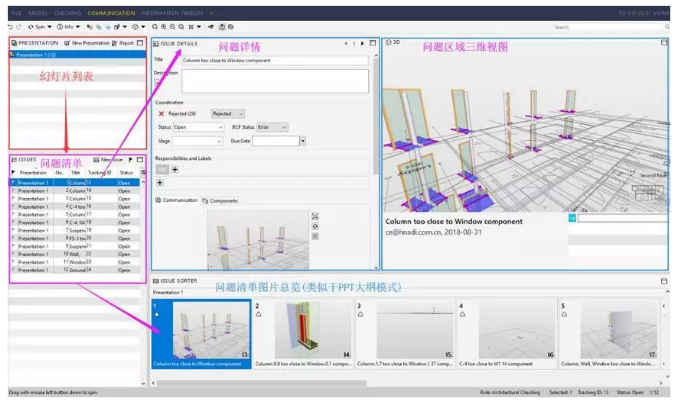Select issue number 10 Wall row
This screenshot has width=675, height=409.
[74, 254]
